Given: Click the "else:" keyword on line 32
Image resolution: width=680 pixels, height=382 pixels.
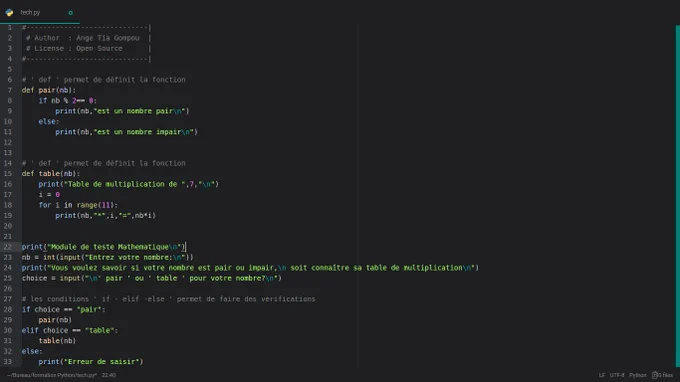Looking at the screenshot, I should point(32,351).
